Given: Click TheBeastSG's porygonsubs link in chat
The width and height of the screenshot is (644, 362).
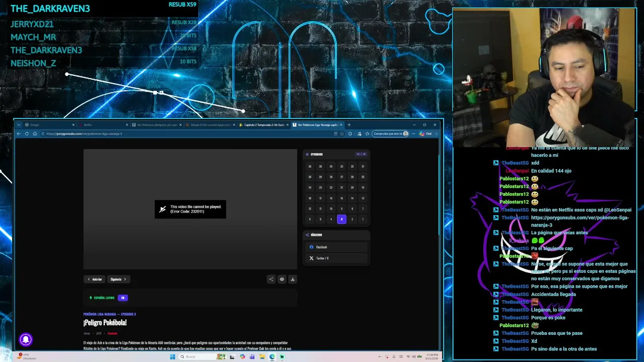Looking at the screenshot, I should [580, 221].
